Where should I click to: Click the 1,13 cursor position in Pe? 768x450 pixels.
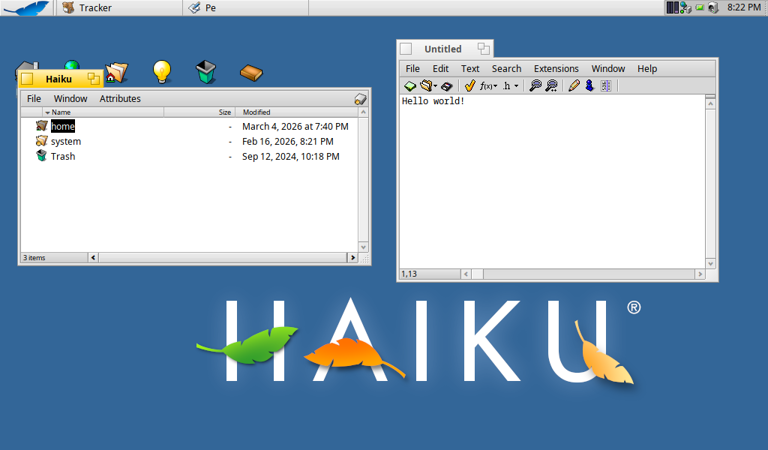tap(409, 274)
